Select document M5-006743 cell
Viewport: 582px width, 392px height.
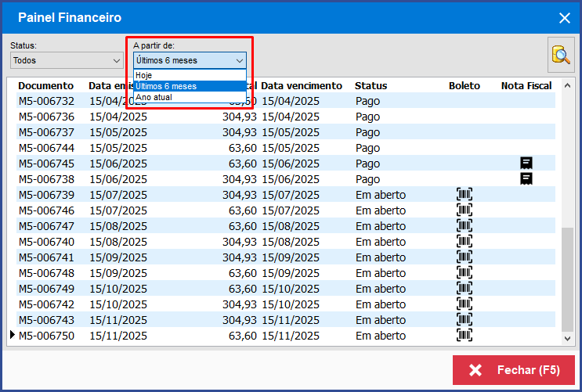[x=47, y=320]
